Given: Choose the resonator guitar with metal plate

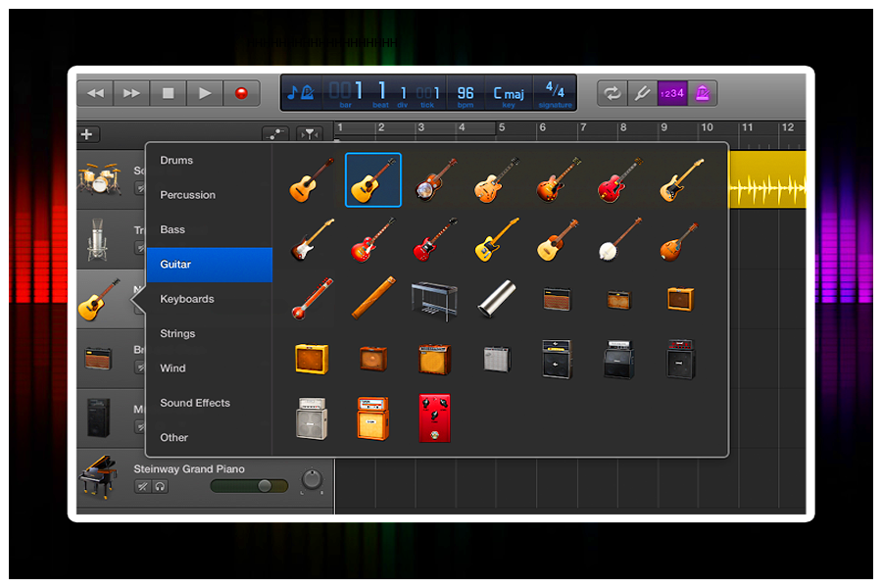Looking at the screenshot, I should pos(435,180).
